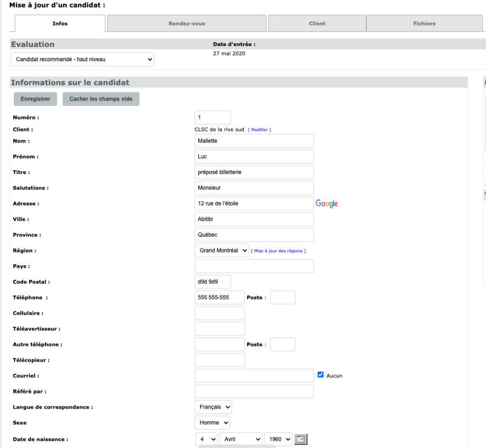Open Mise à jour des régions link

point(278,251)
